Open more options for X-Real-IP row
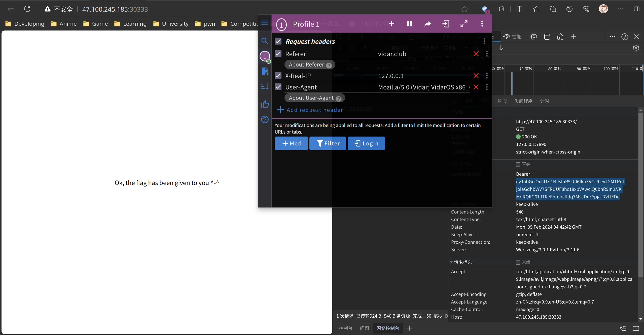 487,76
